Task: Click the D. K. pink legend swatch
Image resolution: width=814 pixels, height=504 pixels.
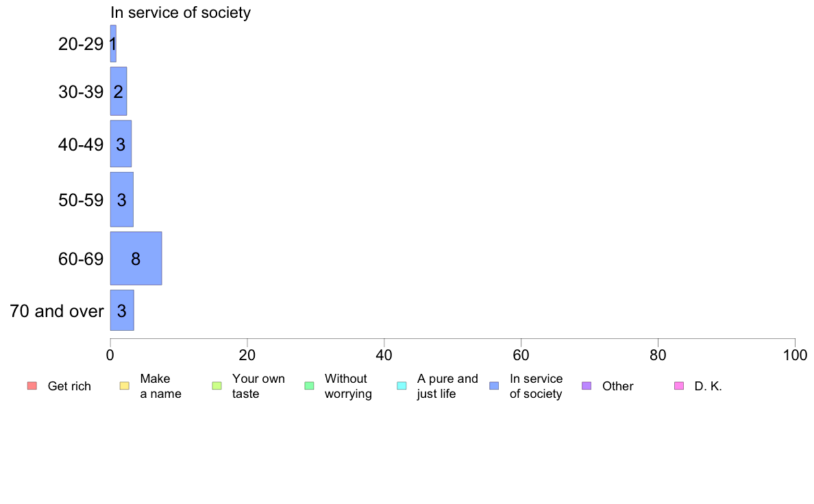Action: tap(679, 386)
